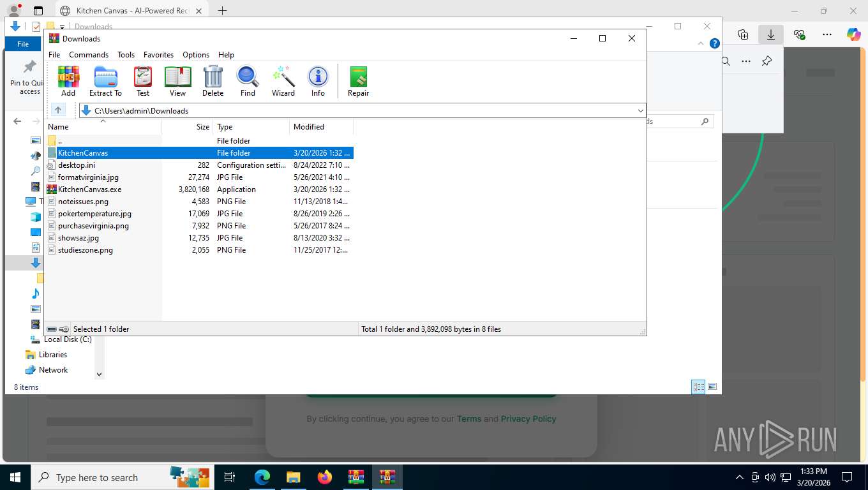The height and width of the screenshot is (490, 868).
Task: Open the WinRAR File menu
Action: tap(54, 55)
